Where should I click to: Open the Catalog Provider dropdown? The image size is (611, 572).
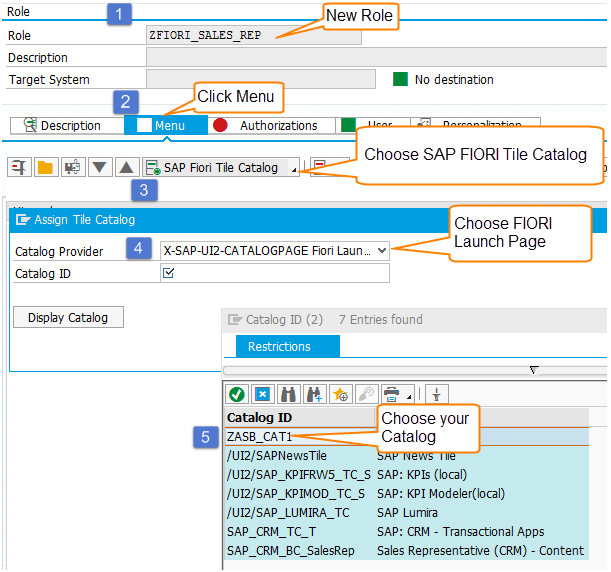(x=382, y=250)
